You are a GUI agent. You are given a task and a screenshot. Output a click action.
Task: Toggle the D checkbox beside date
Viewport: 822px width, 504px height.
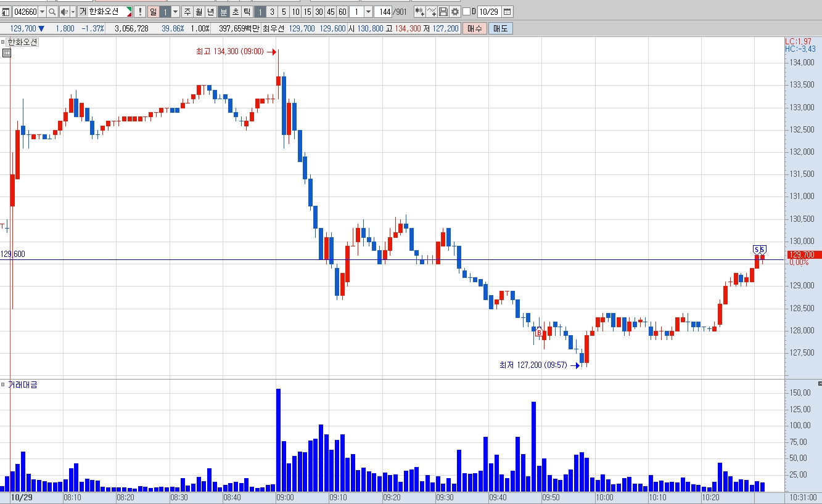click(x=466, y=12)
